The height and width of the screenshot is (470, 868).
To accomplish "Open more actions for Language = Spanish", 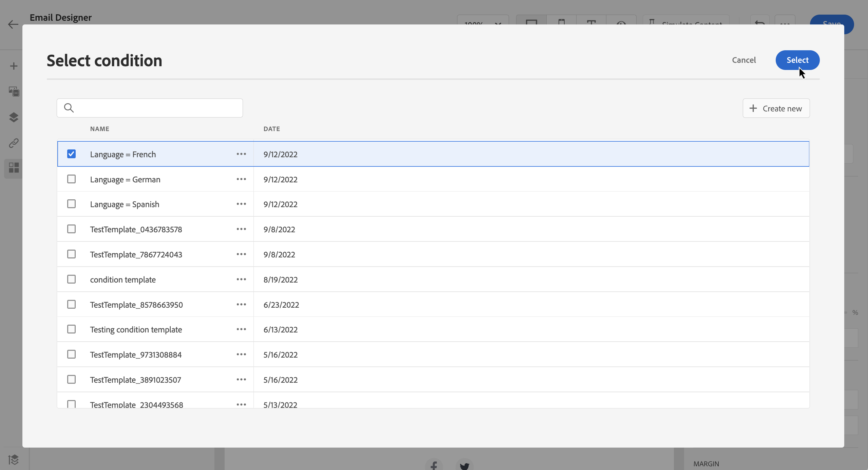I will pyautogui.click(x=241, y=204).
